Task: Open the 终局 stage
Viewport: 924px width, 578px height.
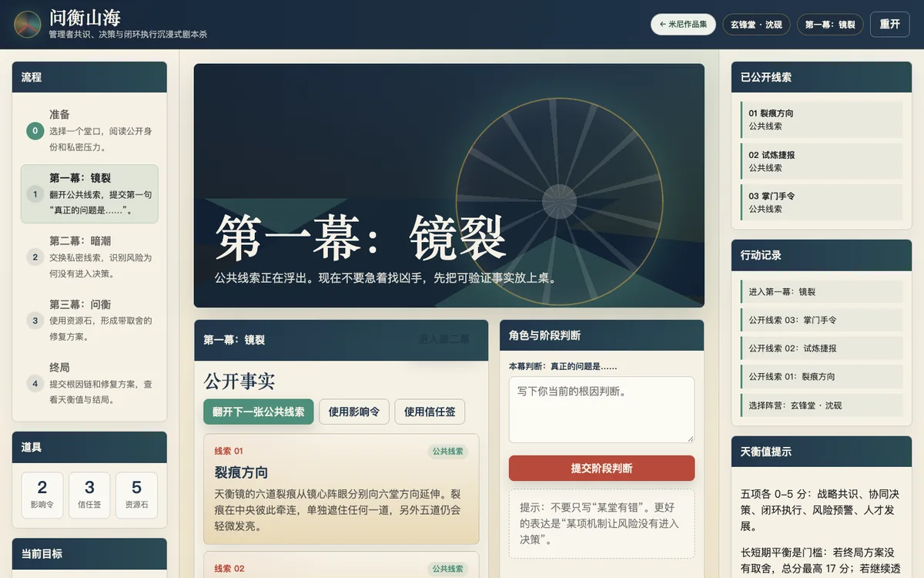Action: tap(89, 383)
